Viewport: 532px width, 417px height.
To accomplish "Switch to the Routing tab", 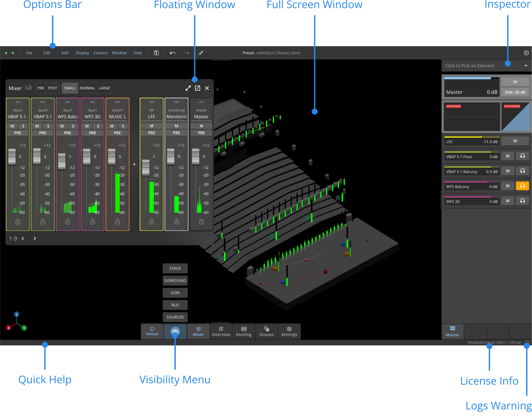I will click(244, 331).
